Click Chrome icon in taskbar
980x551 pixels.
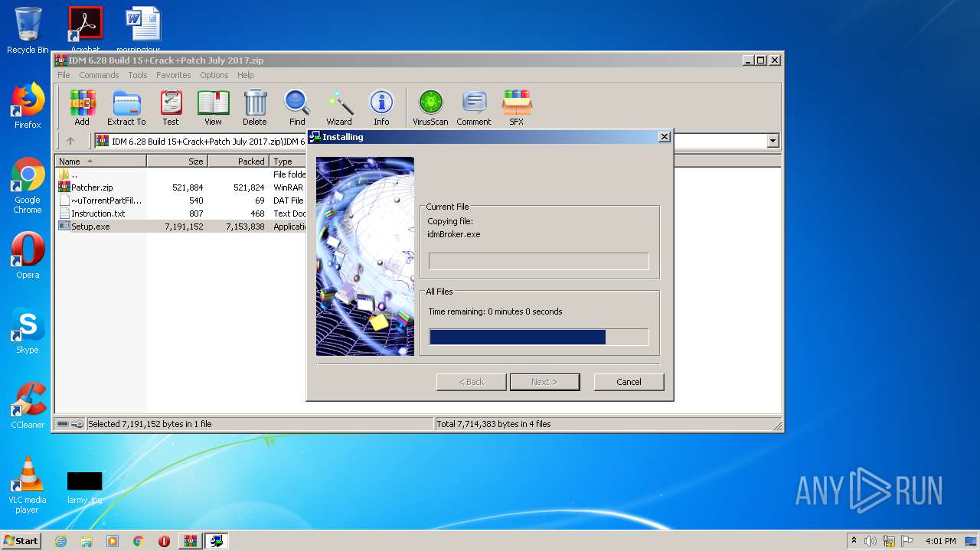(x=138, y=541)
